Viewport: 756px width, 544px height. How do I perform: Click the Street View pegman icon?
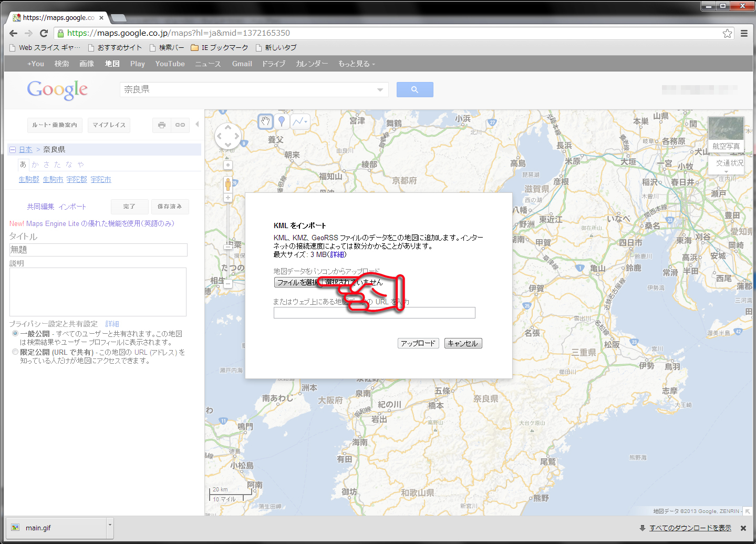point(228,184)
